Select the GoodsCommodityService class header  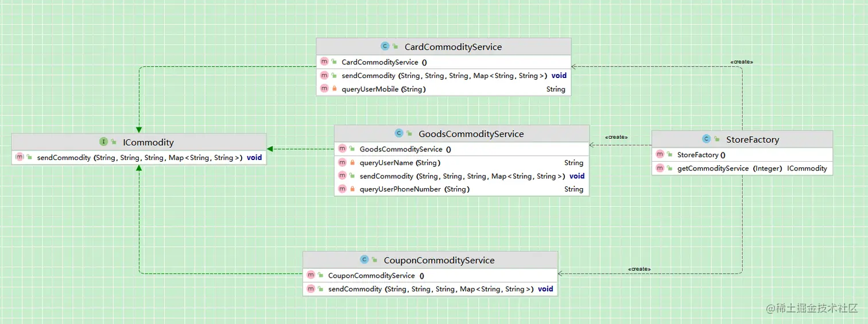tap(462, 134)
